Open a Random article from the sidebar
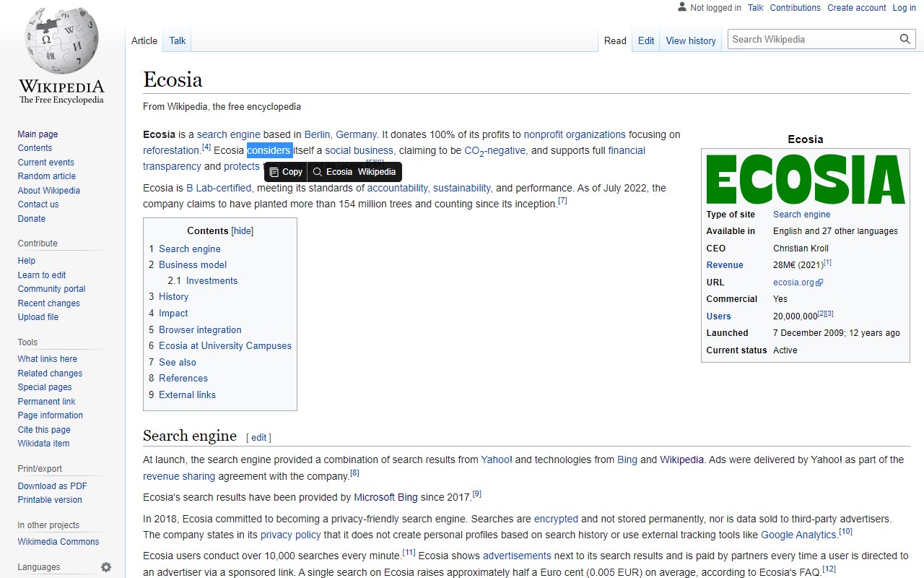The image size is (924, 578). [47, 176]
